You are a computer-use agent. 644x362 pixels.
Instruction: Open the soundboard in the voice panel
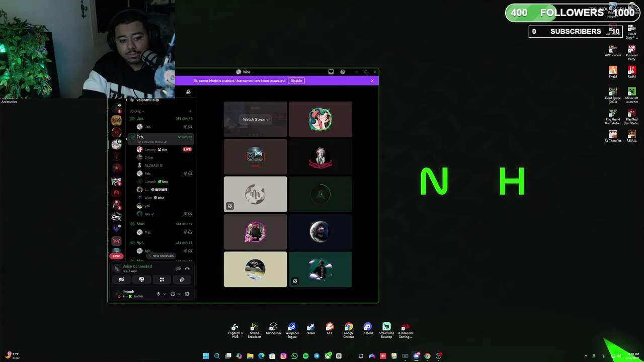182,280
